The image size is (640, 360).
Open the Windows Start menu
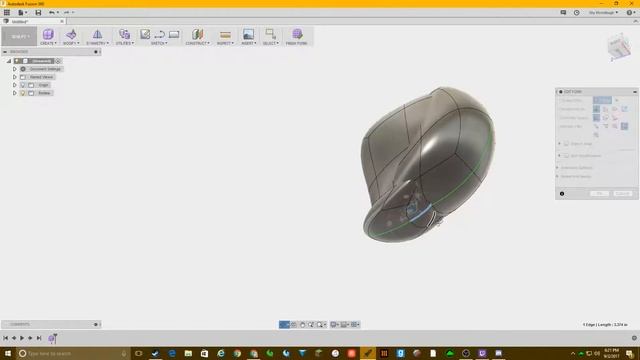8,353
